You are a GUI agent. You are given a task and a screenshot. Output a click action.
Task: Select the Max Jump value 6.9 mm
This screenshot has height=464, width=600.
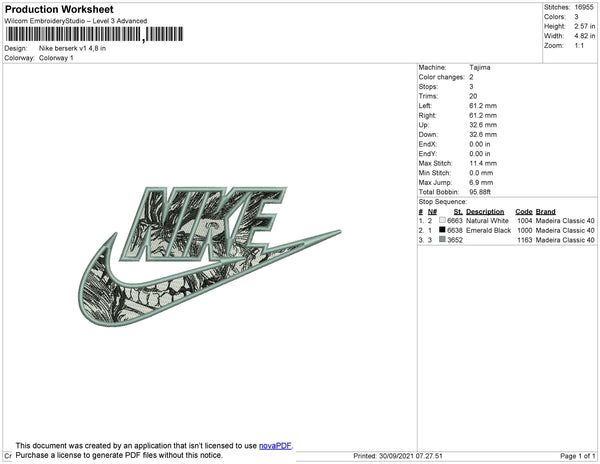coord(481,182)
